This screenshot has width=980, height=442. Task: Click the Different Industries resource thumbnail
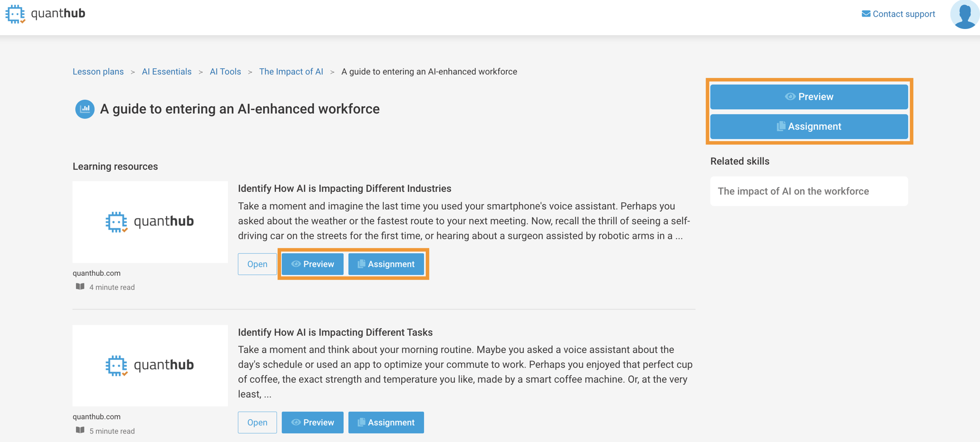click(150, 222)
